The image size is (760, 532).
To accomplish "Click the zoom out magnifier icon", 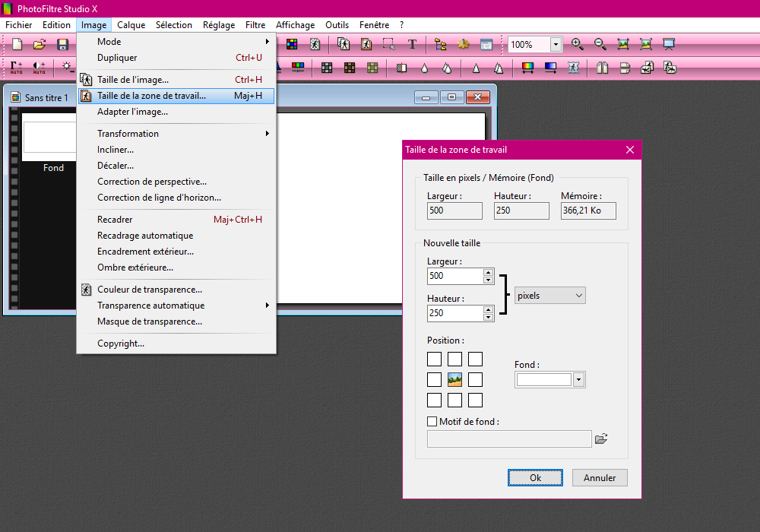I will point(600,44).
